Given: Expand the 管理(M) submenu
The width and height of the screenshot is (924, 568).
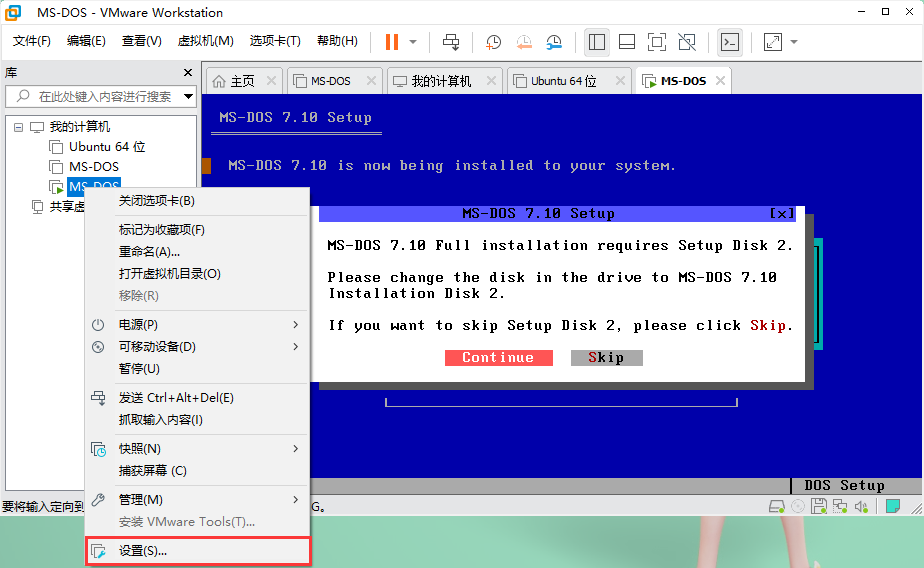Looking at the screenshot, I should (197, 500).
